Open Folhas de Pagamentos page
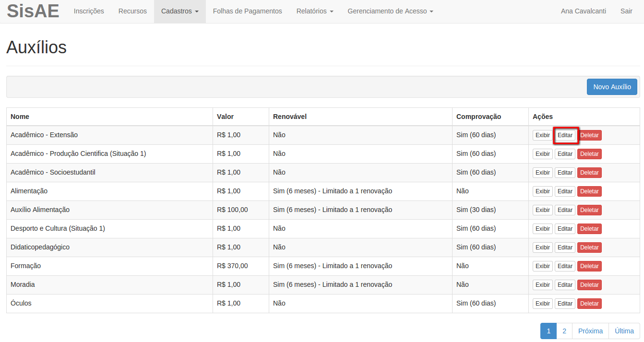Screen dimensions: 644x342 [x=248, y=11]
